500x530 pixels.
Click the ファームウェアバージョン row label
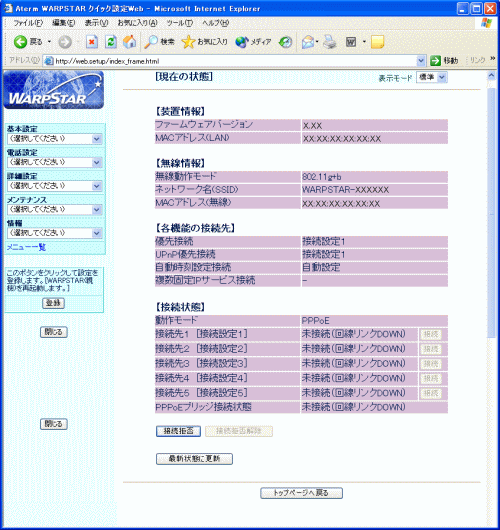(x=204, y=125)
